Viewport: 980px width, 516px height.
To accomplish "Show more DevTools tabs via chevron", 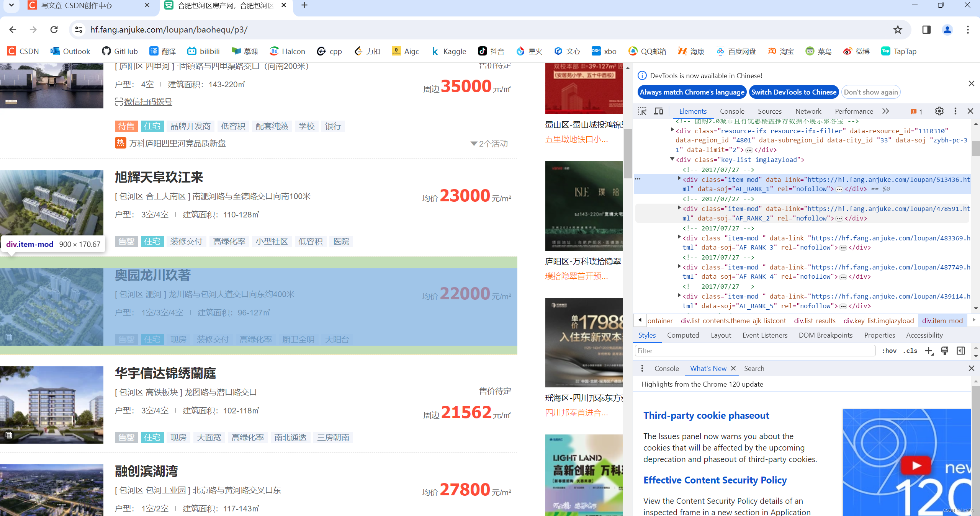I will coord(885,111).
